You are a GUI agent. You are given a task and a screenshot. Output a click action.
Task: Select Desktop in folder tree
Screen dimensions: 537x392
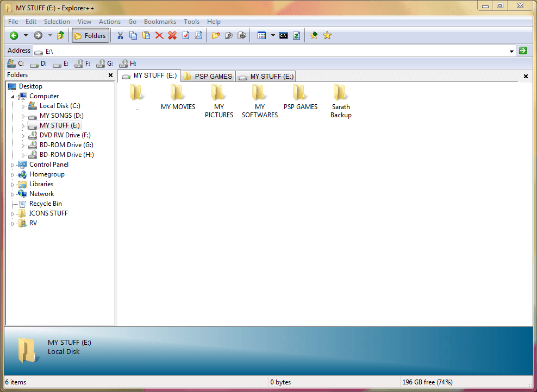click(x=30, y=86)
